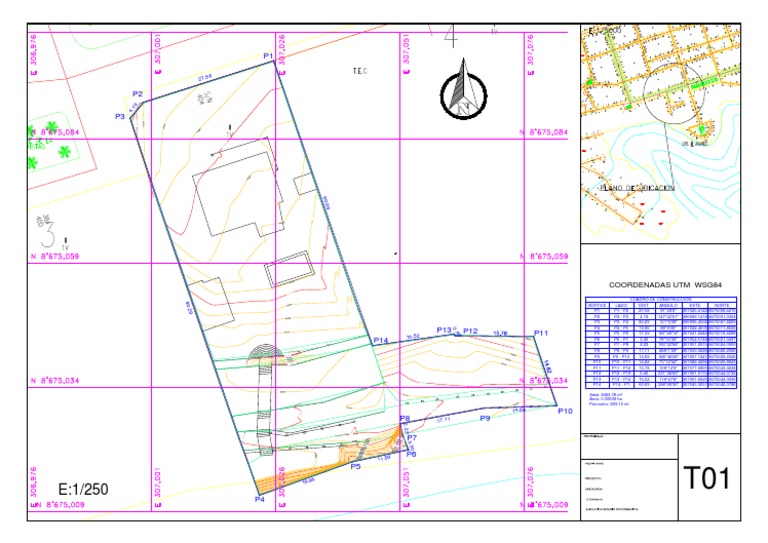The height and width of the screenshot is (543, 768).
Task: Click vertex label P3
Action: point(120,116)
